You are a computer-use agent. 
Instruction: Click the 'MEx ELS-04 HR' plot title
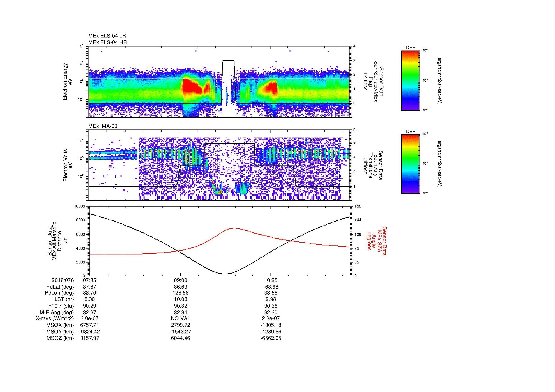[107, 42]
